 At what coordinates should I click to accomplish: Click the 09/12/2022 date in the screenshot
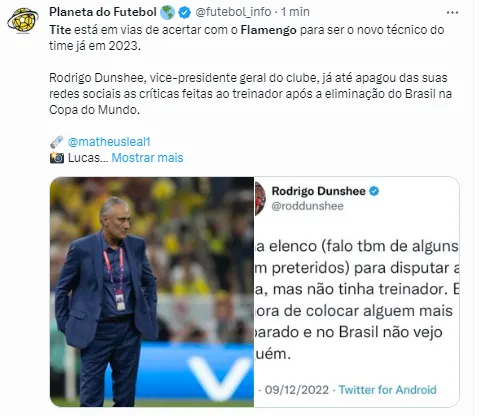297,390
